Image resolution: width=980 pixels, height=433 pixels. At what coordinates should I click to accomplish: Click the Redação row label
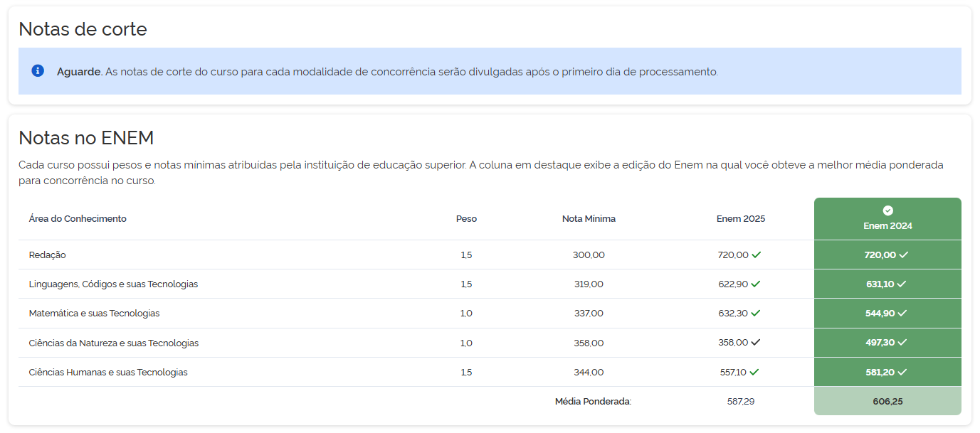click(x=48, y=255)
